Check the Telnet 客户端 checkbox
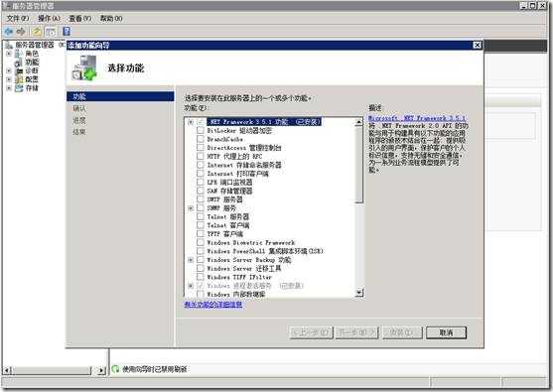Screen dimensions: 553x392 coord(201,225)
